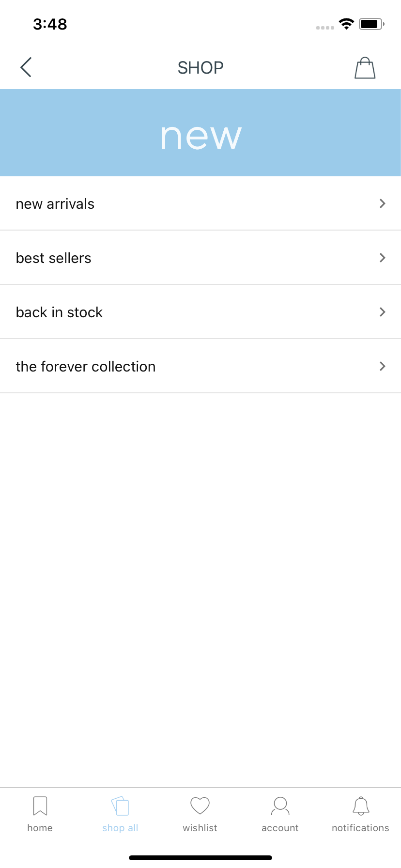
Task: Select the shop all icon
Action: (x=120, y=806)
